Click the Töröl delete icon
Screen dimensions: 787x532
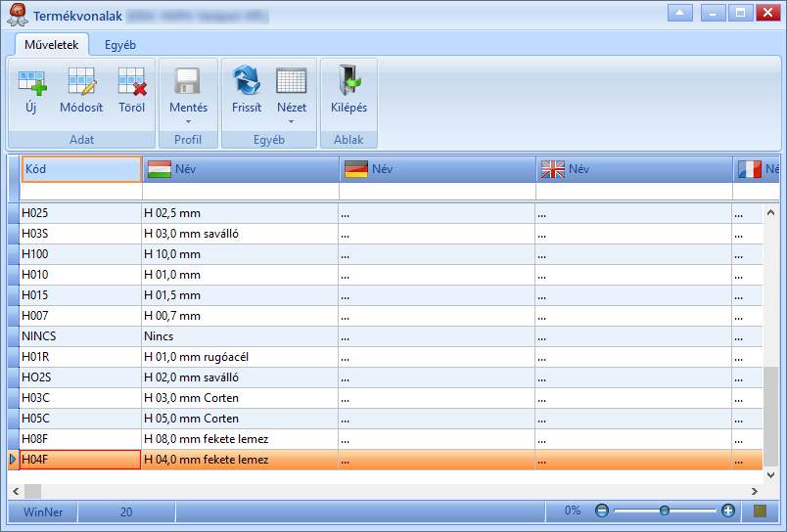(132, 81)
